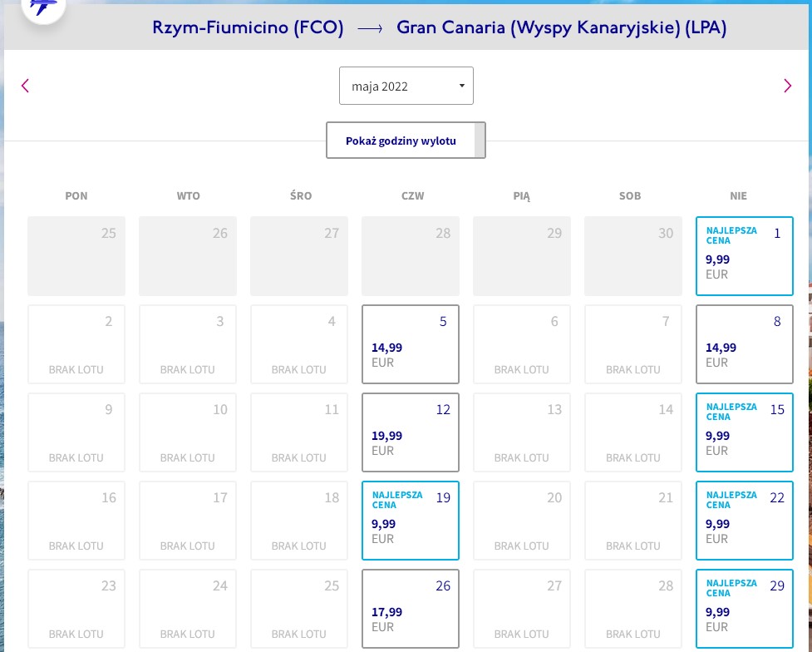Pick May 29 best price date
This screenshot has height=652, width=812.
click(744, 609)
